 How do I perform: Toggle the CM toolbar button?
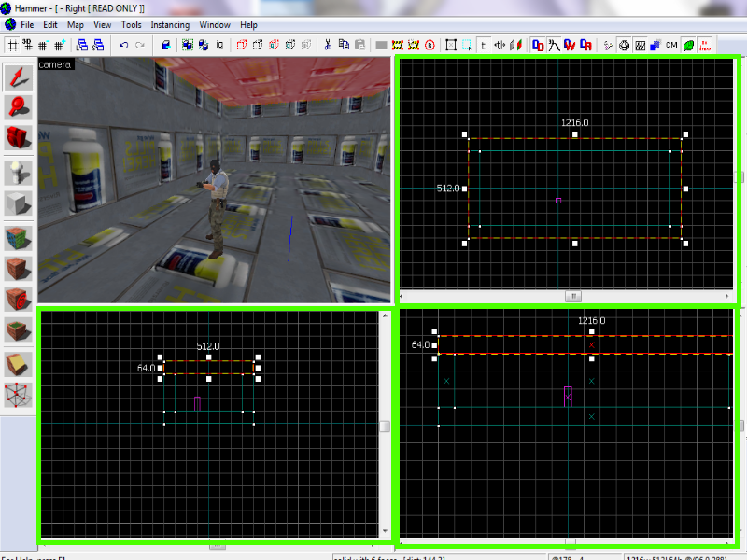[x=671, y=45]
